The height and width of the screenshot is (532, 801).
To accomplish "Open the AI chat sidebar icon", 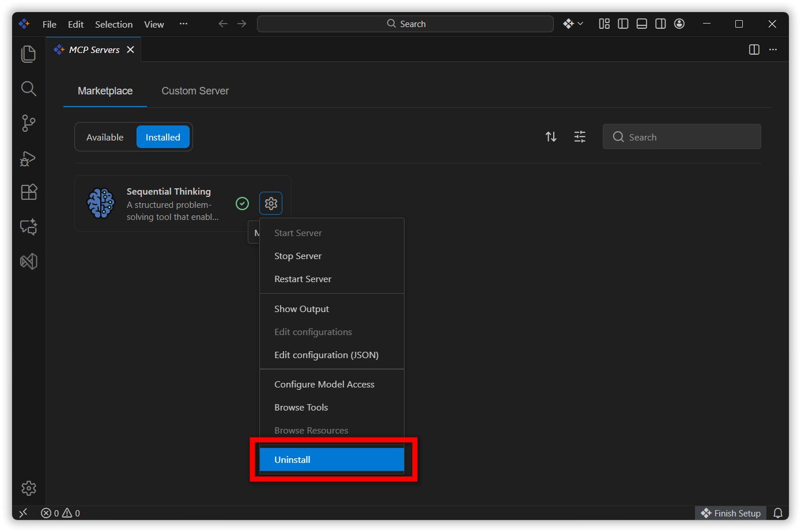I will pos(28,227).
